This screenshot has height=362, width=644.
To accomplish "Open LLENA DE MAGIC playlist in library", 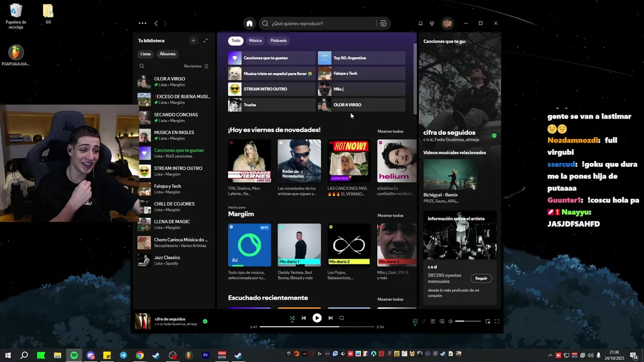I will tap(175, 224).
